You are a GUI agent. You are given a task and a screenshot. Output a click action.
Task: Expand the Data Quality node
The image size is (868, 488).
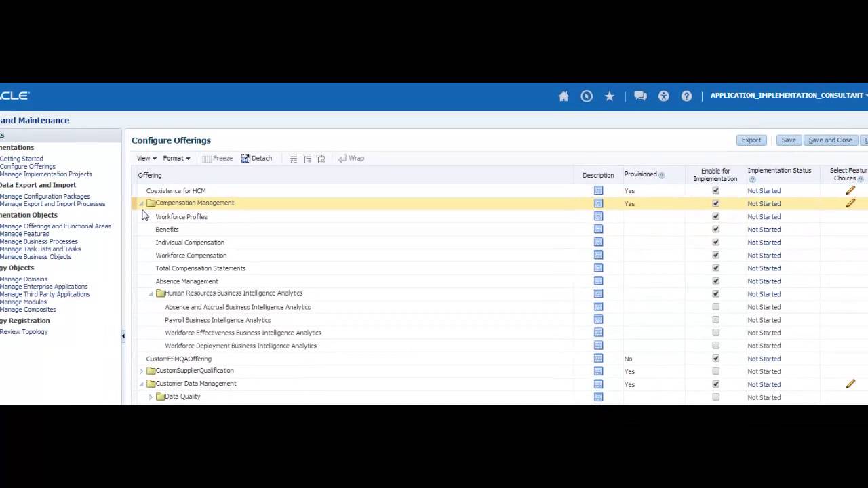pyautogui.click(x=151, y=396)
